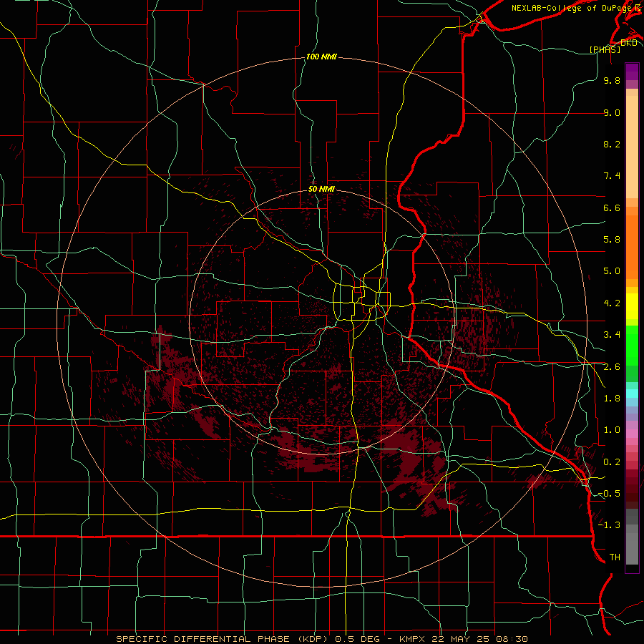Click the 1.8 legend value

coord(612,399)
